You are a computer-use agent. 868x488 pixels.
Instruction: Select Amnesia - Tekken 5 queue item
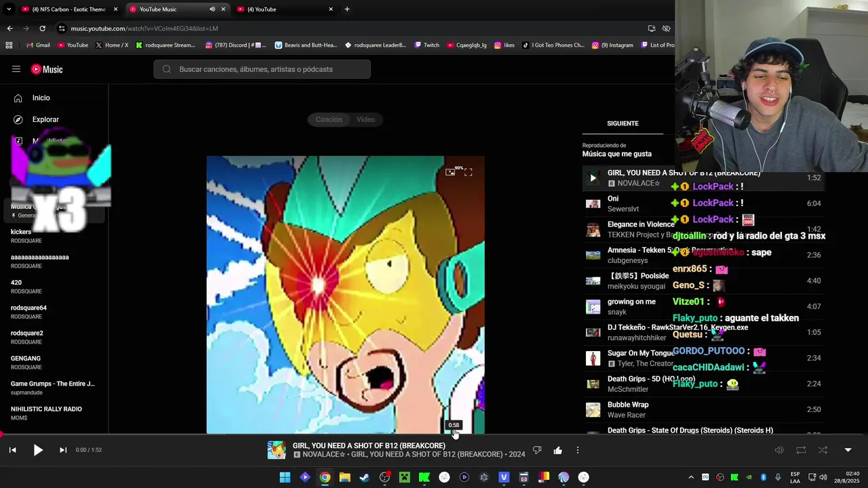(703, 255)
